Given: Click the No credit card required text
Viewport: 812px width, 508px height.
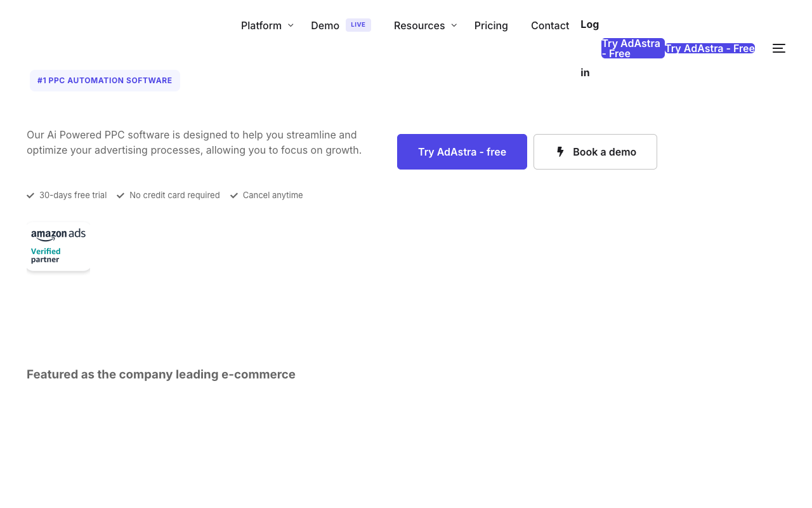Looking at the screenshot, I should (x=174, y=195).
